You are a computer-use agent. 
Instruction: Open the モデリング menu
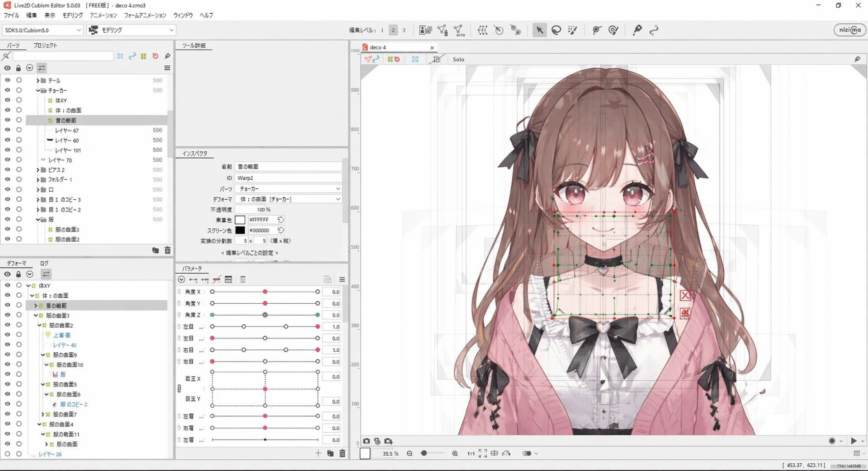coord(72,15)
